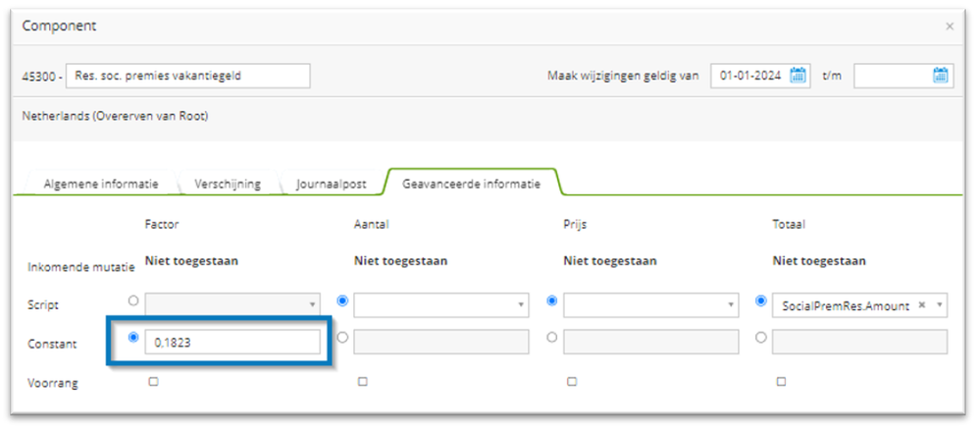Viewport: 980px width, 430px height.
Task: Expand the Aantal script dropdown
Action: (x=521, y=305)
